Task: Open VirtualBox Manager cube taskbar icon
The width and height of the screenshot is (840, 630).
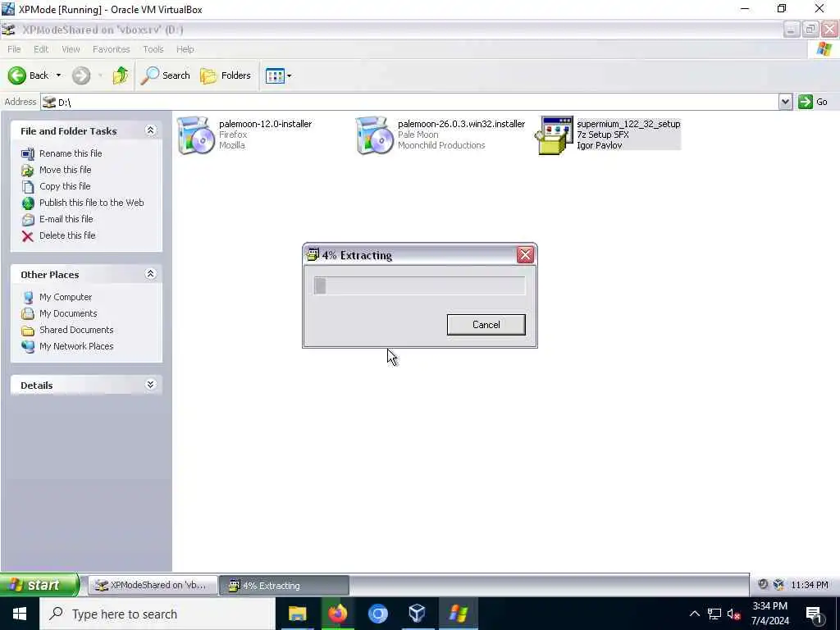Action: tap(418, 614)
